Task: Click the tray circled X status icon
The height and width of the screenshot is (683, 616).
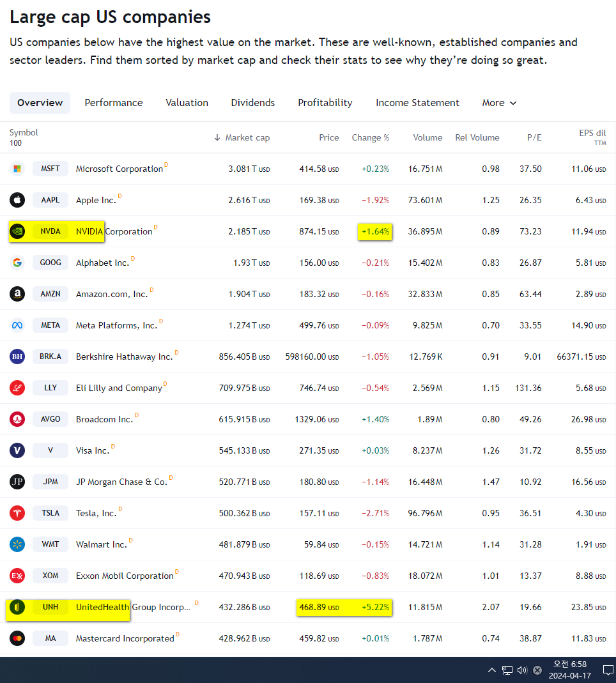Action: point(537,670)
